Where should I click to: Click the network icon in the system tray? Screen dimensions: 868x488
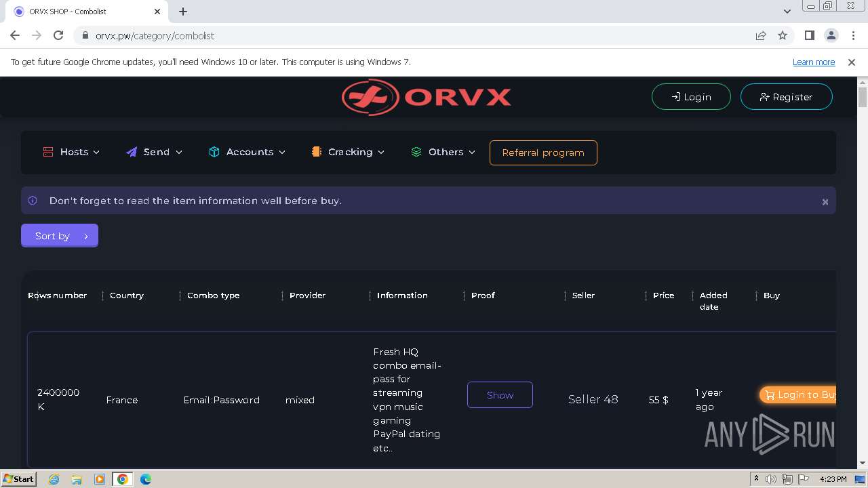point(787,479)
